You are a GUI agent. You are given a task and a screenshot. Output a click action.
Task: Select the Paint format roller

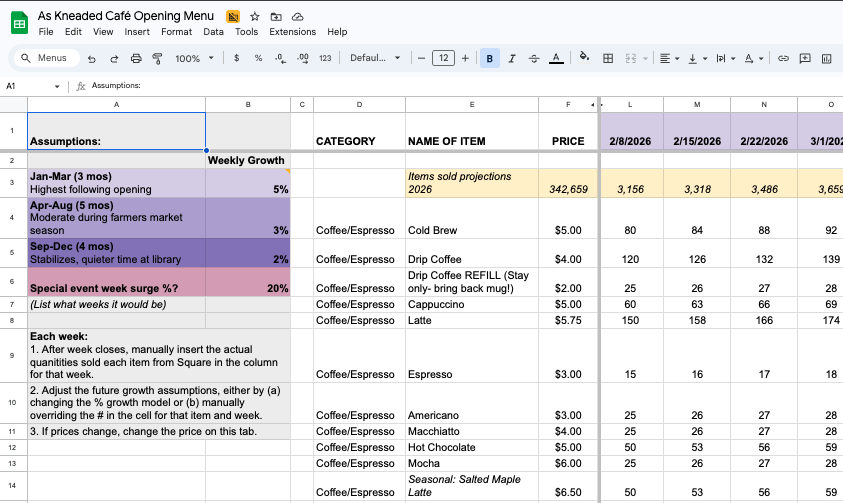coord(158,59)
